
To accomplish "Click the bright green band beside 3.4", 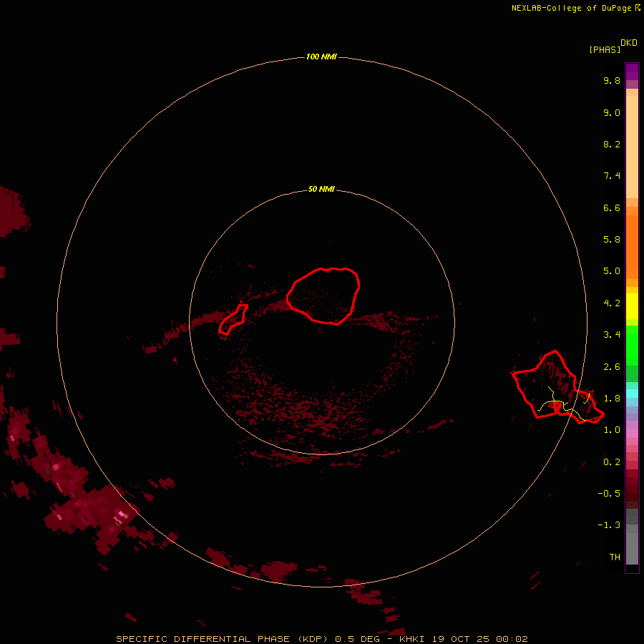I will (x=632, y=346).
